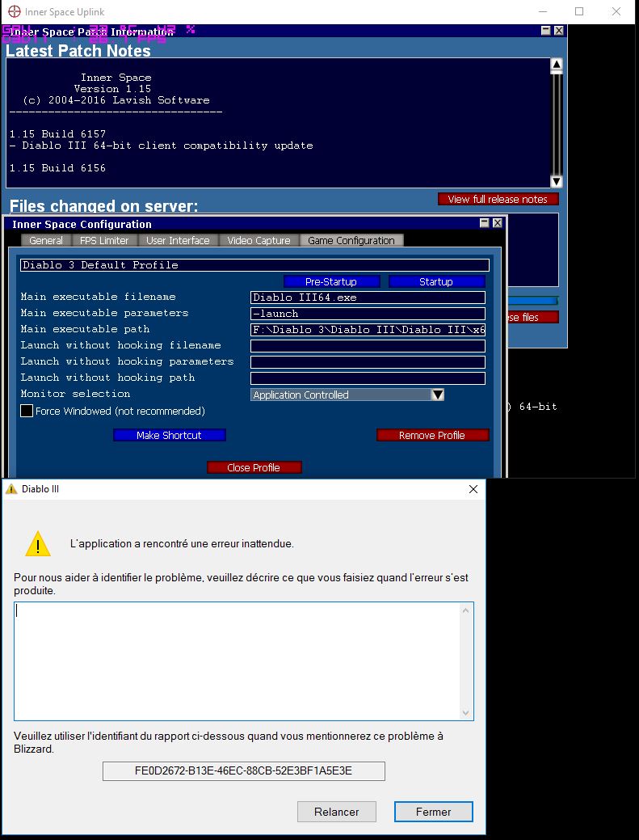Click Relancer in the Diablo III dialog

pyautogui.click(x=337, y=812)
